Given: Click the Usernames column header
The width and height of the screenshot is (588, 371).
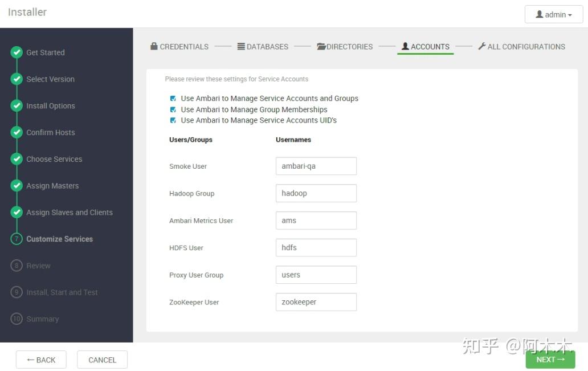Looking at the screenshot, I should tap(293, 140).
